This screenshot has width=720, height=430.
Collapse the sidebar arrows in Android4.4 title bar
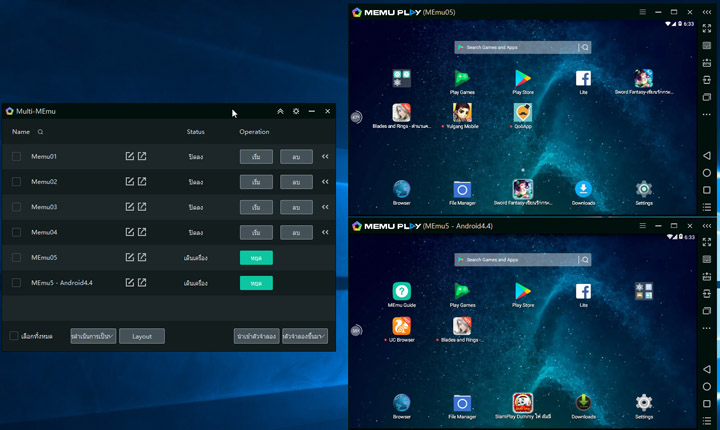(x=707, y=226)
